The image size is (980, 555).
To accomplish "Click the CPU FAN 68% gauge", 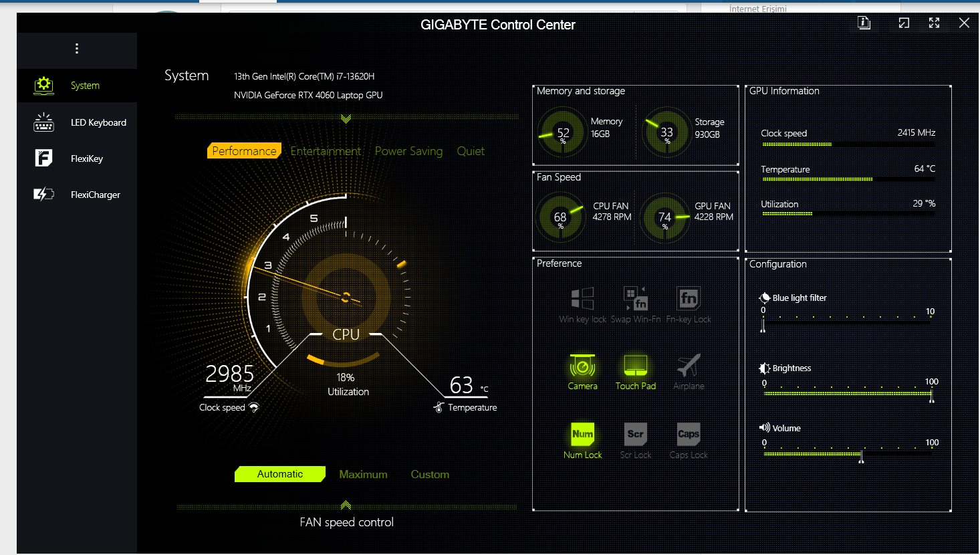I will (560, 217).
